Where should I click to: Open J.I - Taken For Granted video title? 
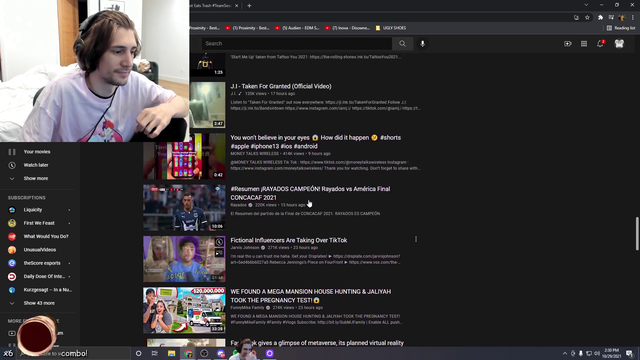[281, 87]
